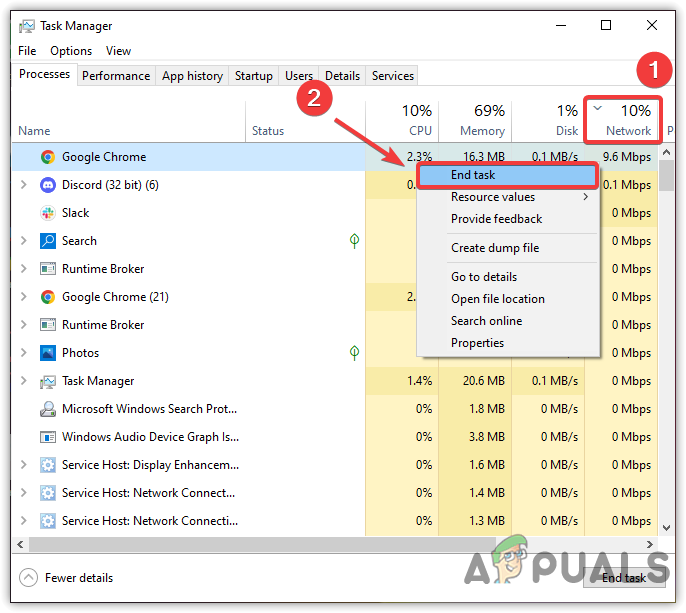Viewport: 686px width, 613px height.
Task: Choose Properties in context menu
Action: (508, 343)
